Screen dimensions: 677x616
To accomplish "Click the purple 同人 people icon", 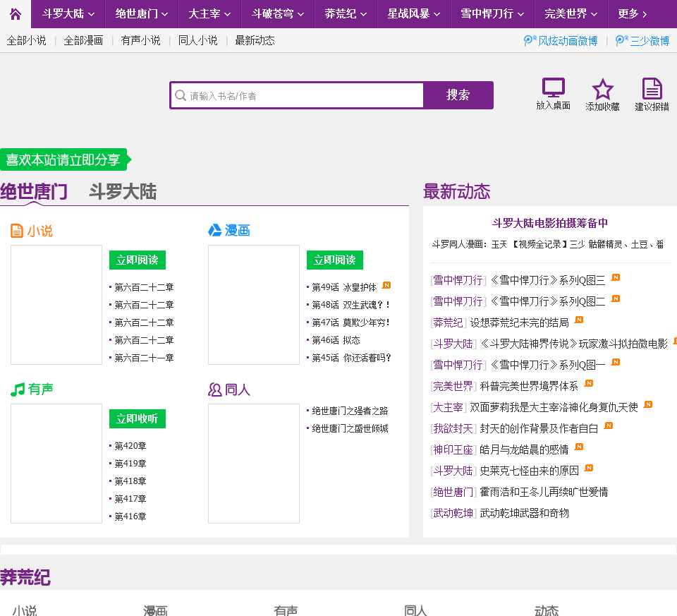I will 215,389.
